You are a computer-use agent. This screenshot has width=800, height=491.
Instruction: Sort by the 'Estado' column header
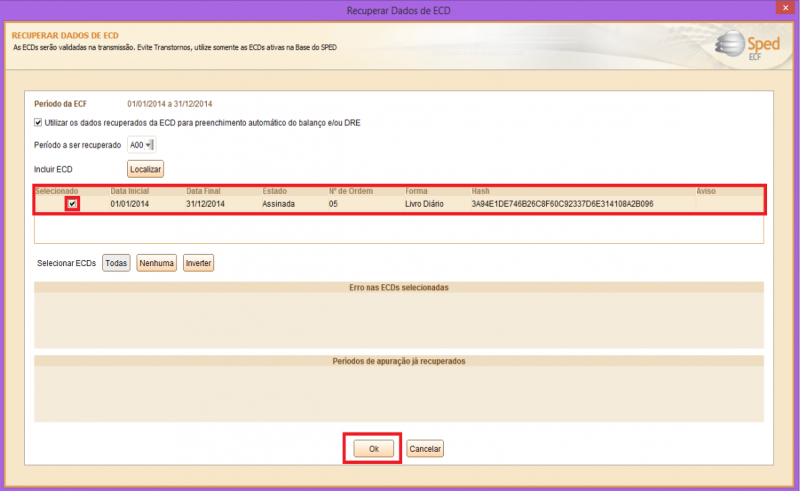tap(274, 190)
